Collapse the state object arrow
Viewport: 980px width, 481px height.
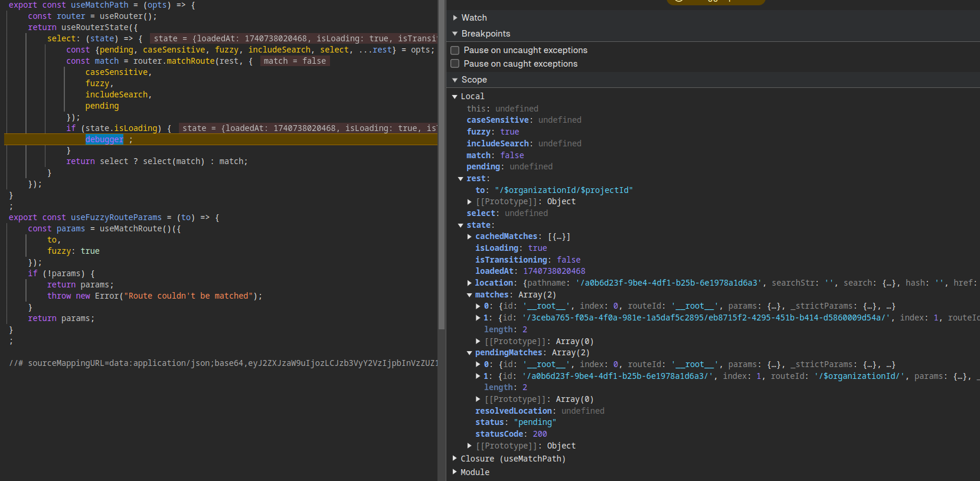pyautogui.click(x=460, y=225)
